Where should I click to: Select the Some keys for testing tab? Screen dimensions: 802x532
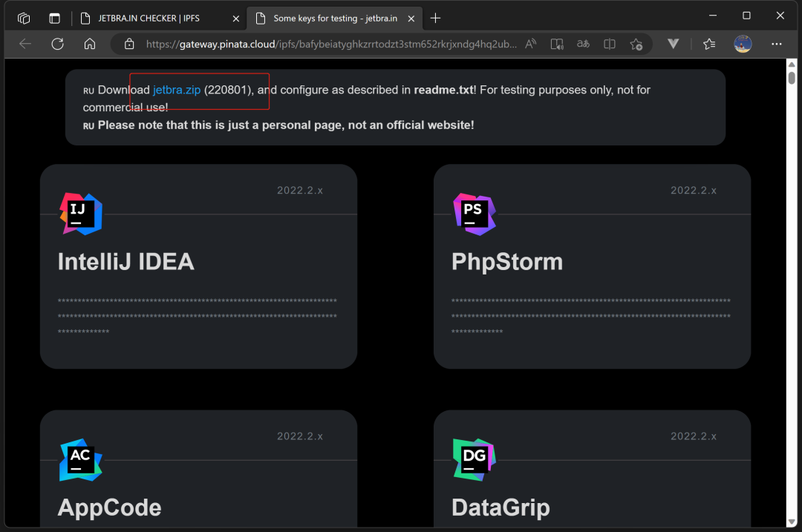point(334,19)
